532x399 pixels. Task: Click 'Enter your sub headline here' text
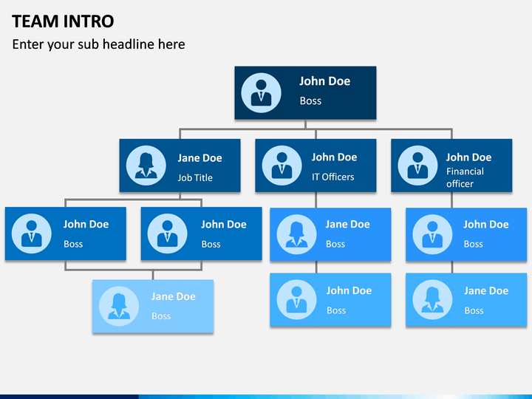pyautogui.click(x=98, y=44)
